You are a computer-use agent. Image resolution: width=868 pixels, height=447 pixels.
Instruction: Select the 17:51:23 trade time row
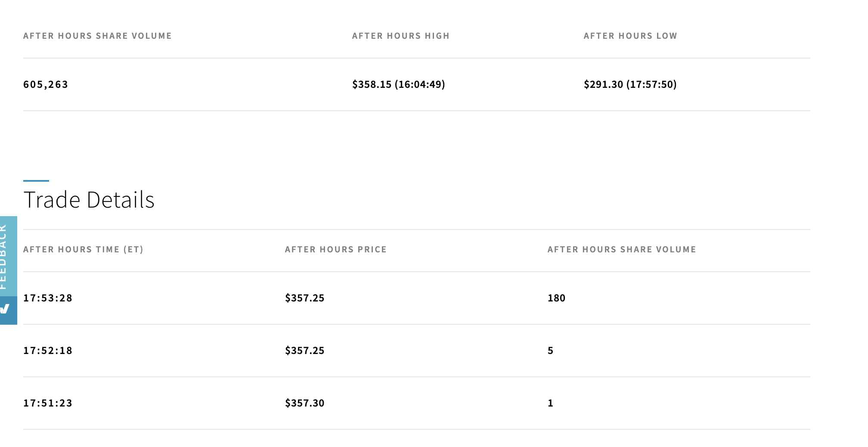coord(48,403)
